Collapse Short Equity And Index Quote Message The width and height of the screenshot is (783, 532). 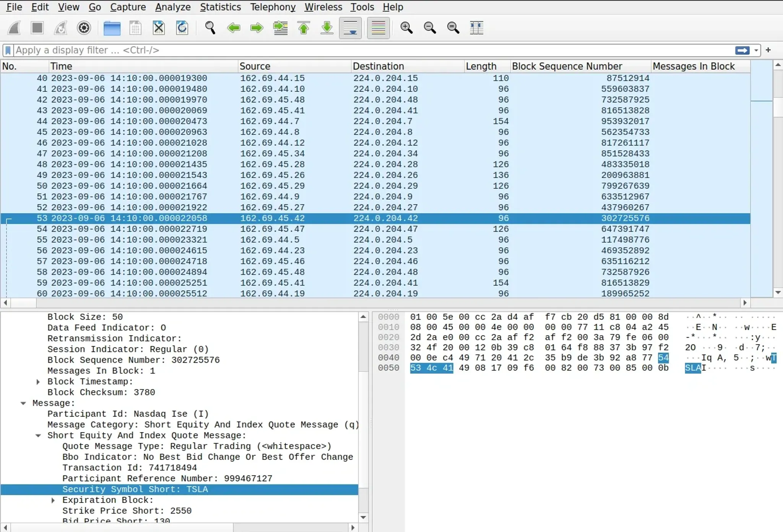38,436
